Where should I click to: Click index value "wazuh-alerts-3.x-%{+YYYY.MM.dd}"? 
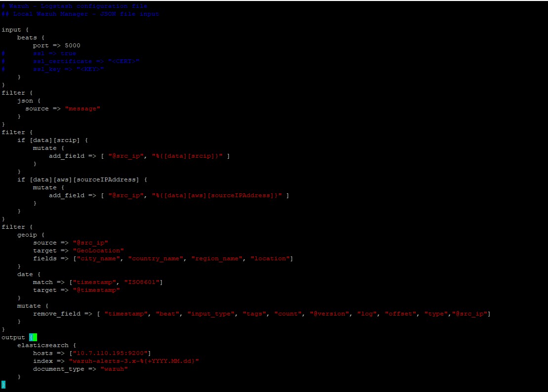pyautogui.click(x=134, y=361)
